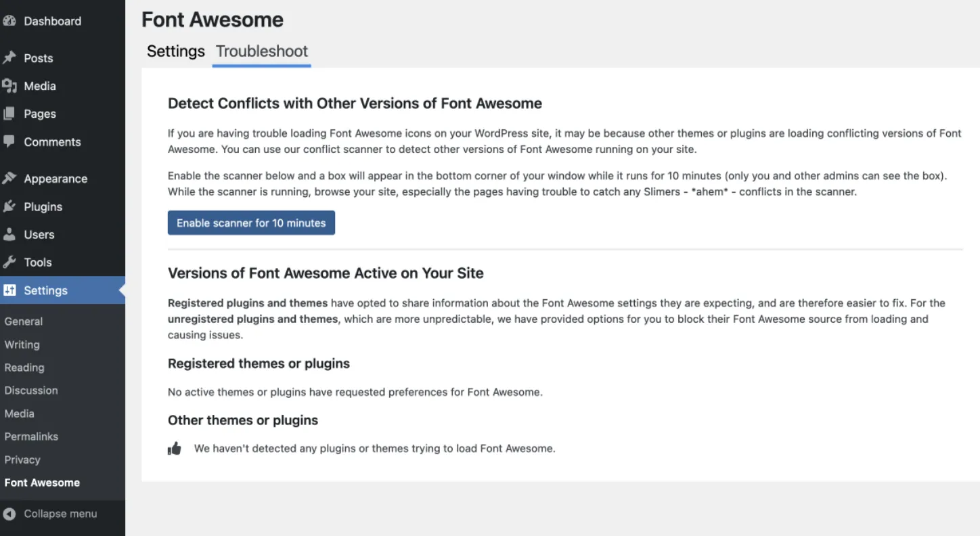Open Font Awesome settings submenu link
980x536 pixels.
pyautogui.click(x=42, y=483)
